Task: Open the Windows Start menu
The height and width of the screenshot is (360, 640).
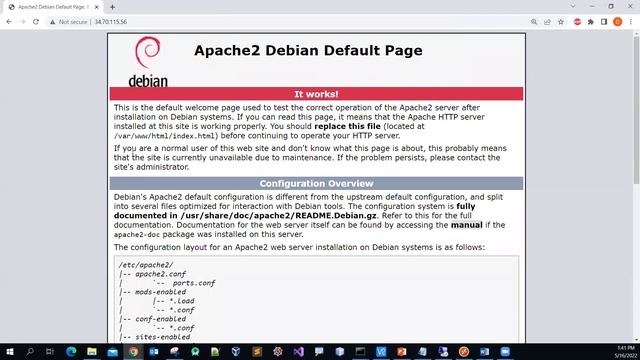Action: pyautogui.click(x=10, y=351)
